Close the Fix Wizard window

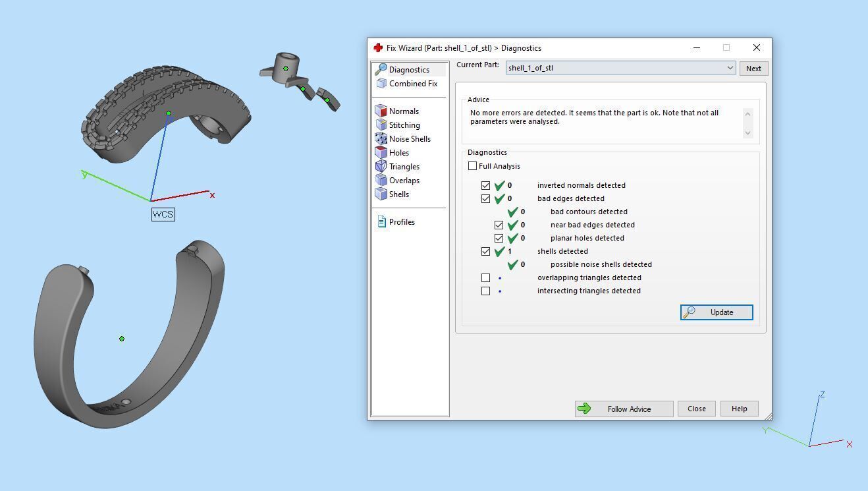point(756,47)
